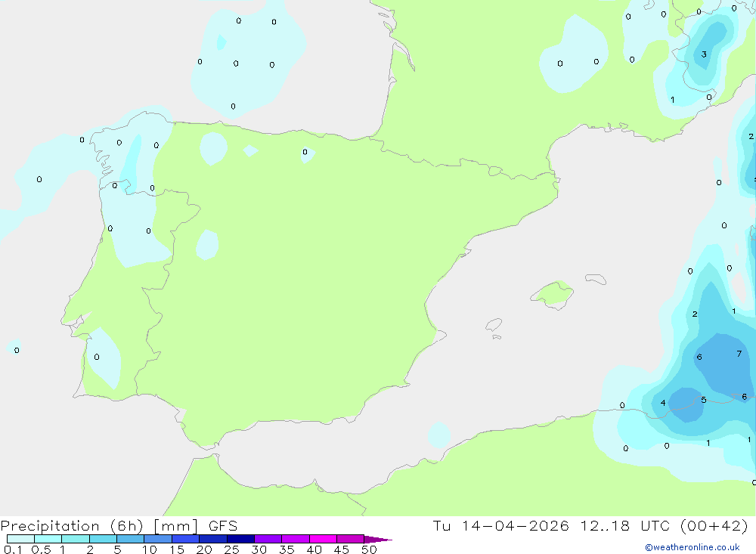Select the map precipitation value "3"
This screenshot has width=756, height=554.
pos(704,54)
